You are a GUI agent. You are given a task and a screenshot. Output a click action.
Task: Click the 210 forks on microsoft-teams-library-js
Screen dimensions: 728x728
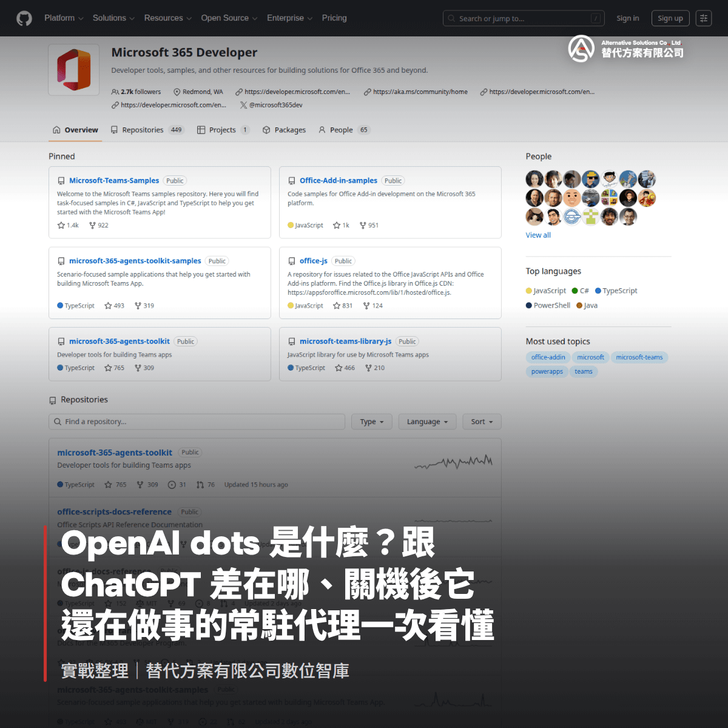coord(375,368)
